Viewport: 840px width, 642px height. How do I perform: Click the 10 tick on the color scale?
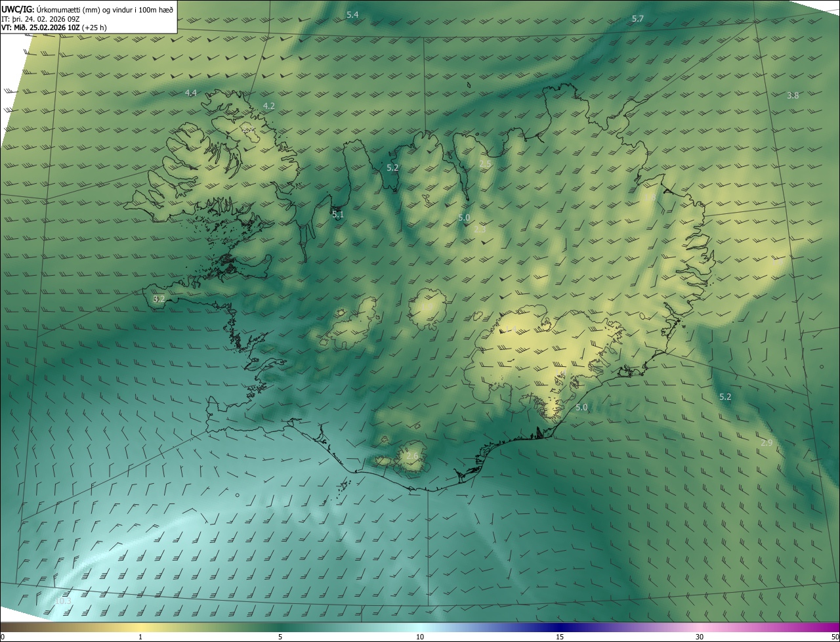[x=420, y=637]
